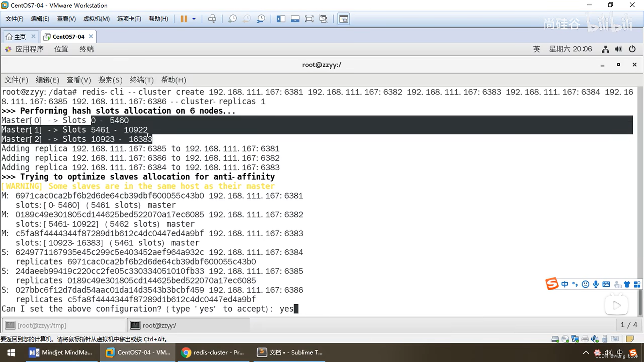Viewport: 644px width, 362px height.
Task: Click the CentOS power icon
Action: 632,49
